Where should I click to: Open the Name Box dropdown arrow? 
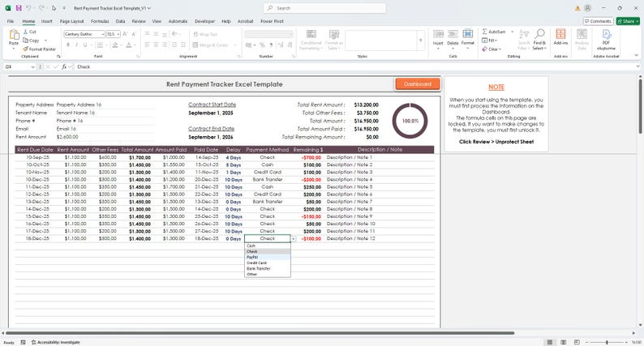click(33, 66)
